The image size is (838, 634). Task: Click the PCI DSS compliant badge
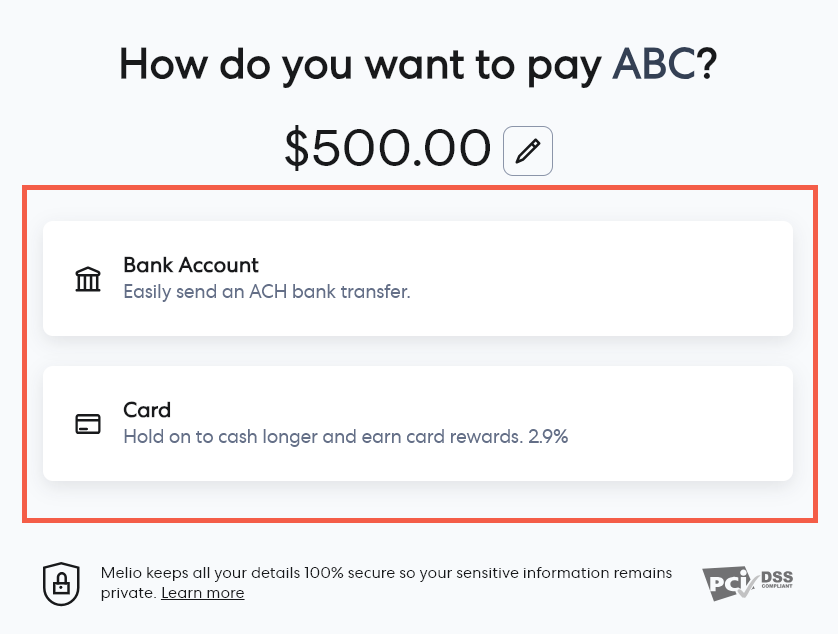point(749,582)
